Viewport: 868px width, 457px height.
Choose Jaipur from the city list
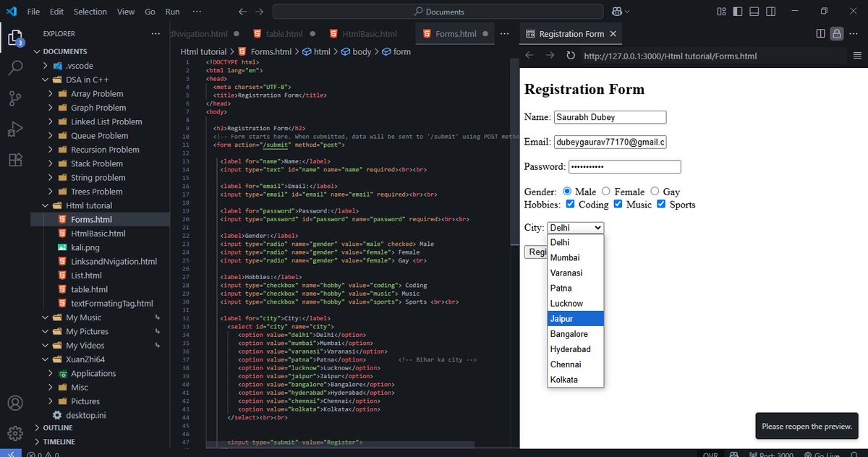click(576, 319)
